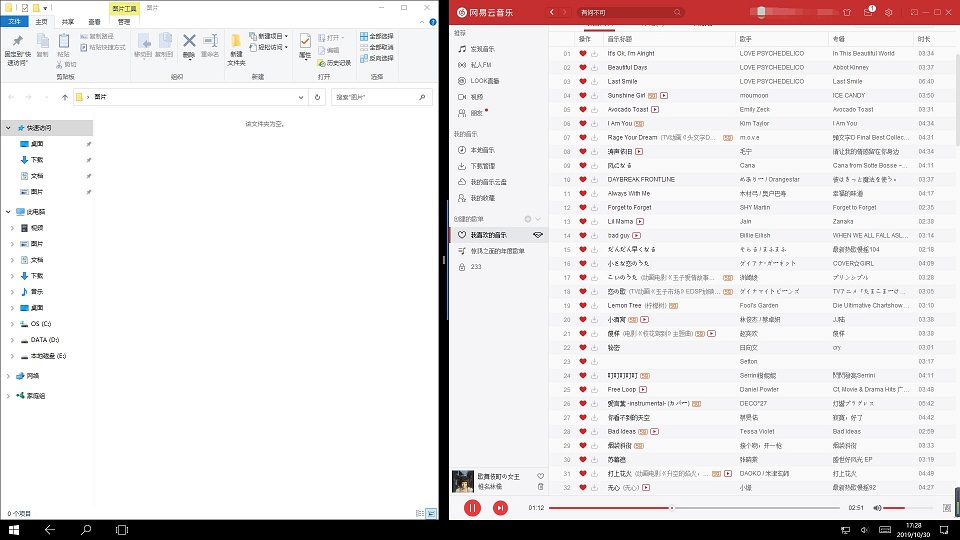
Task: Expand the OS (C:) drive node
Action: (x=12, y=324)
